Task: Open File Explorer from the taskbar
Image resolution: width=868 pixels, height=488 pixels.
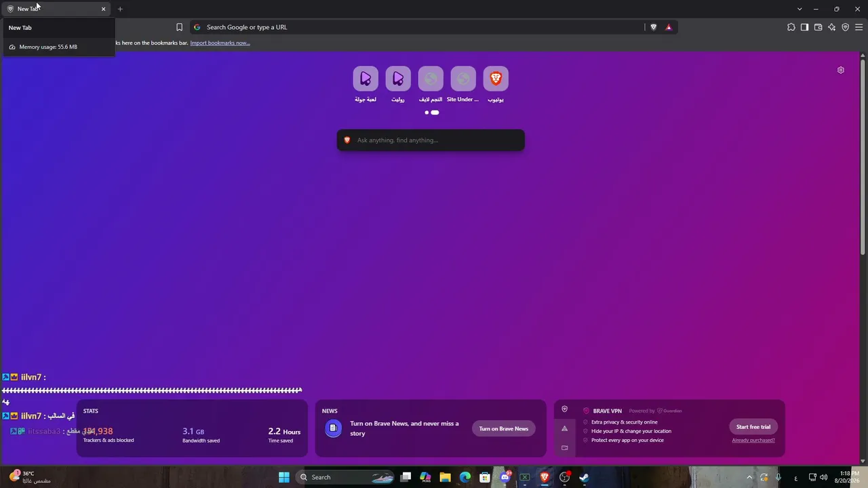Action: coord(445,477)
